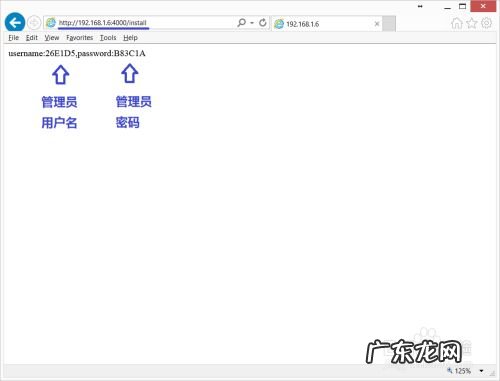500x381 pixels.
Task: Click the browser Back arrow button
Action: tap(15, 23)
